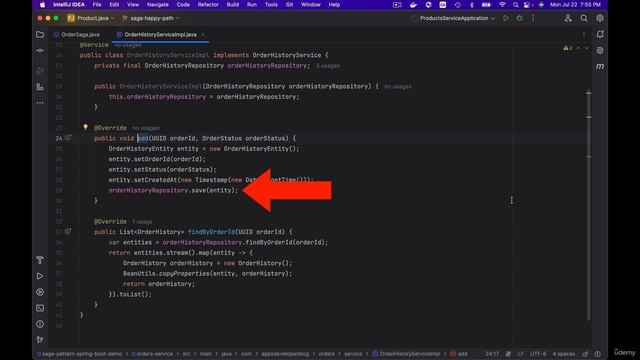This screenshot has width=640, height=360.
Task: Click 'no usages' hint beside @Override line 23
Action: tap(145, 128)
